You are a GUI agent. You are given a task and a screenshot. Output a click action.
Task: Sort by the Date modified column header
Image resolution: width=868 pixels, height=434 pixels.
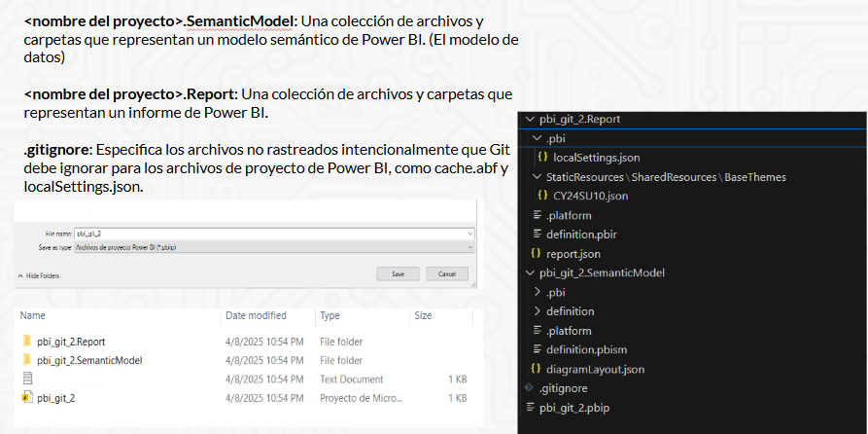255,316
